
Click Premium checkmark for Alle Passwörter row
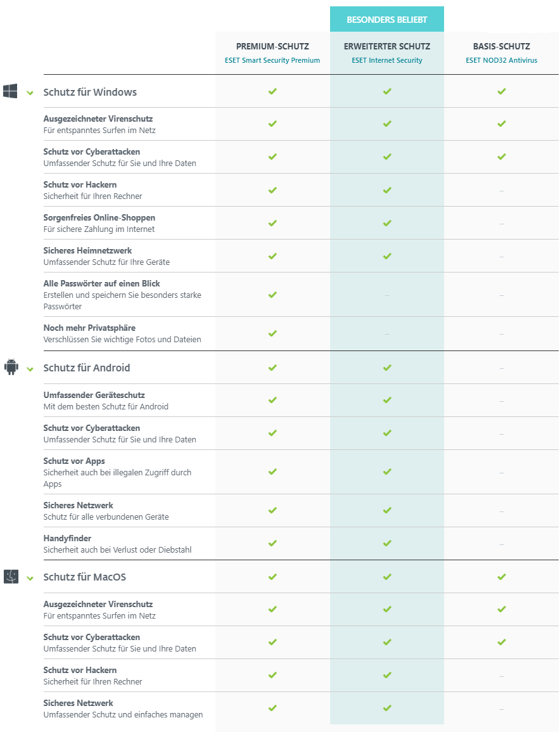(x=272, y=295)
